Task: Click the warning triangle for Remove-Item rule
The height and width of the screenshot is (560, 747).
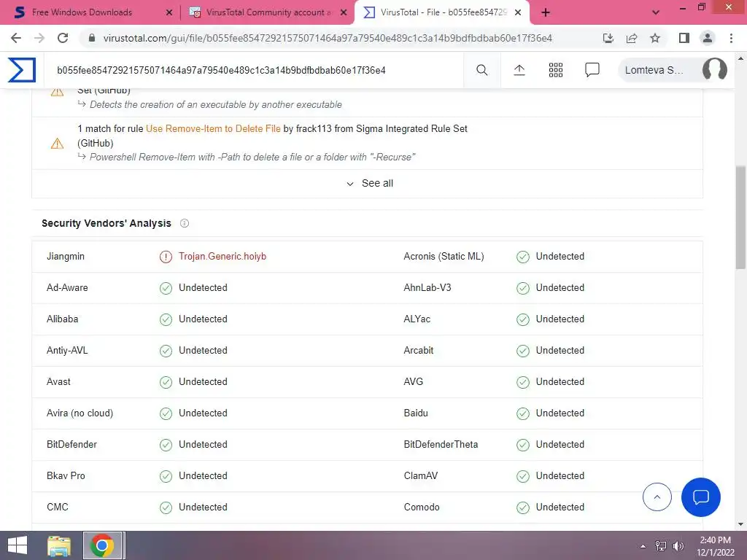Action: pyautogui.click(x=57, y=144)
